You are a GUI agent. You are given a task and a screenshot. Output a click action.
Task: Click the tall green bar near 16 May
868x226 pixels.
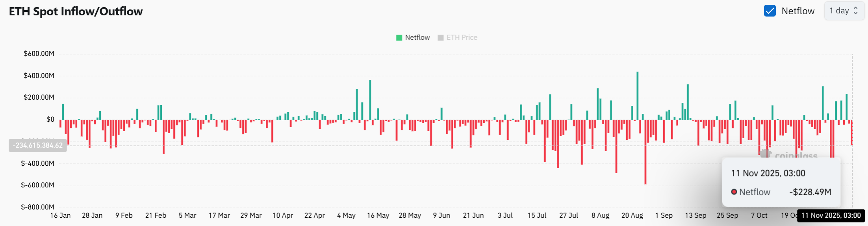point(370,100)
